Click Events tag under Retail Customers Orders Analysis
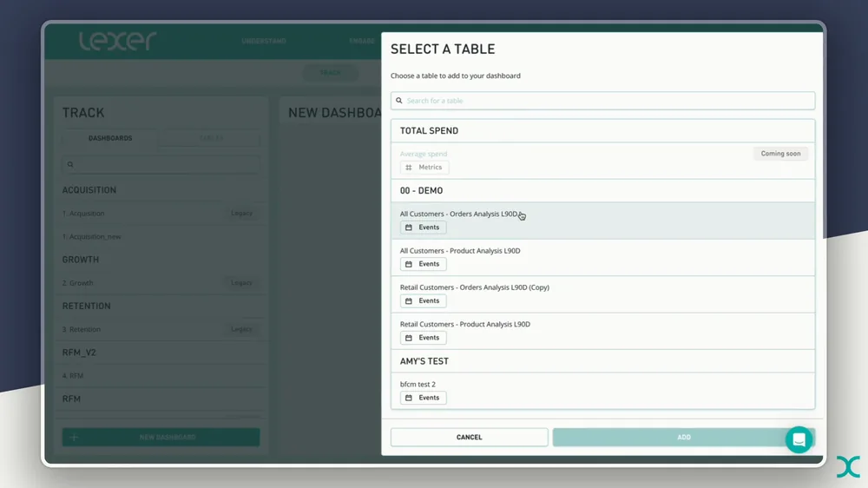The image size is (868, 488). [423, 300]
